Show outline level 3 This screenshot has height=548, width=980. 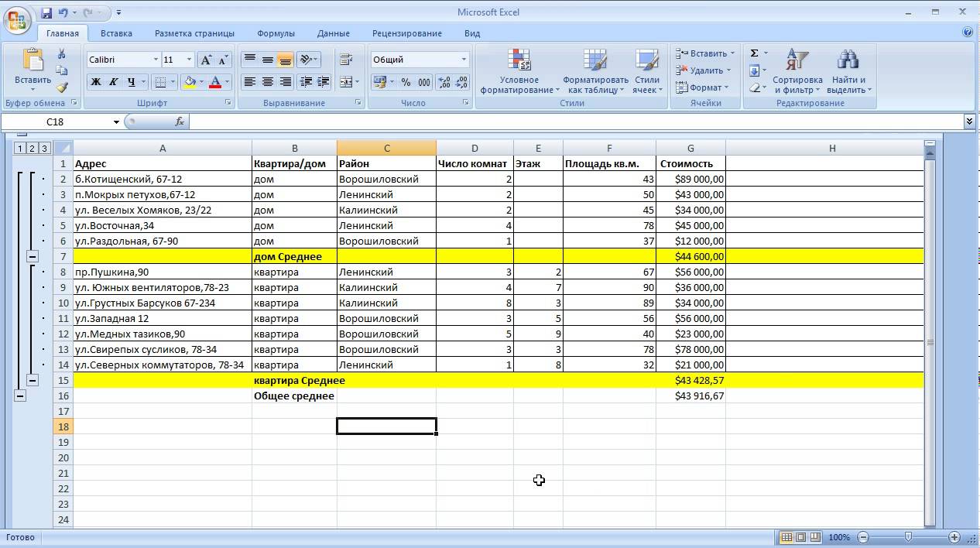(45, 148)
